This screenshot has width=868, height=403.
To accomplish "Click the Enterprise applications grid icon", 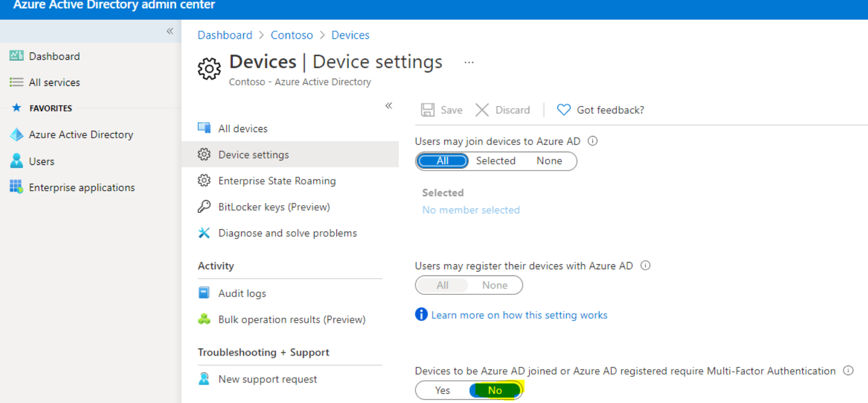I will (17, 187).
